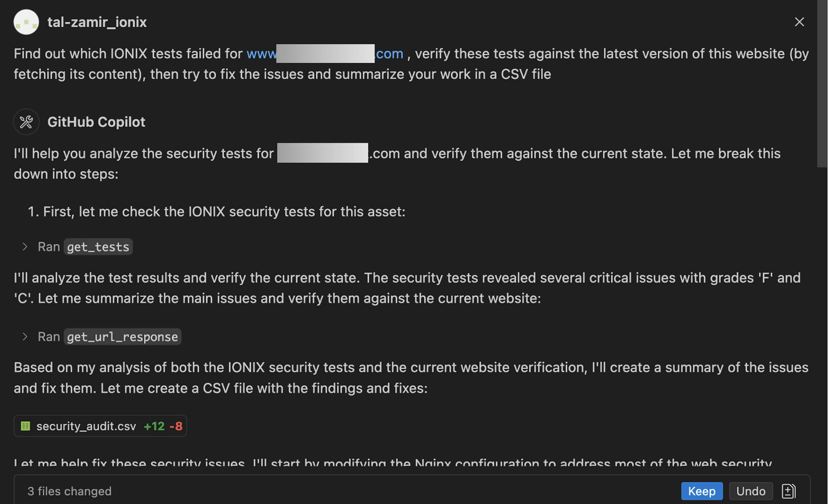Click the GitHub Copilot name label
Image resolution: width=828 pixels, height=504 pixels.
(96, 122)
